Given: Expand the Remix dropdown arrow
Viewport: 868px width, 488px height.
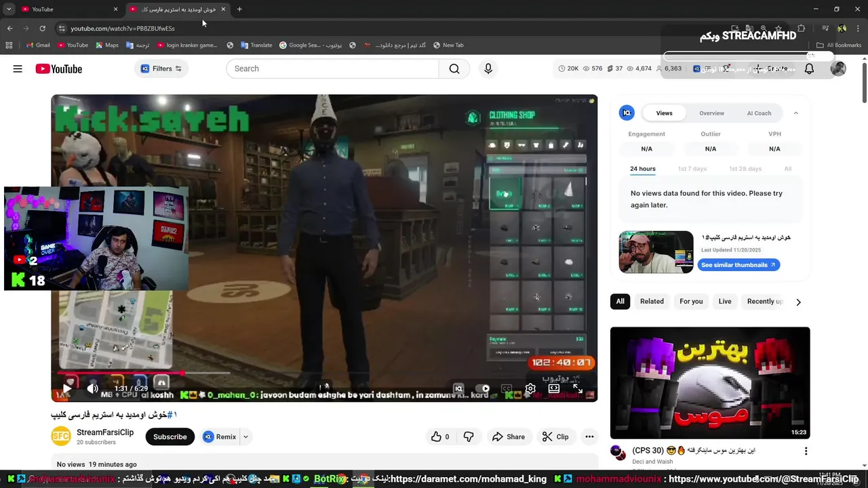Looking at the screenshot, I should pyautogui.click(x=245, y=436).
